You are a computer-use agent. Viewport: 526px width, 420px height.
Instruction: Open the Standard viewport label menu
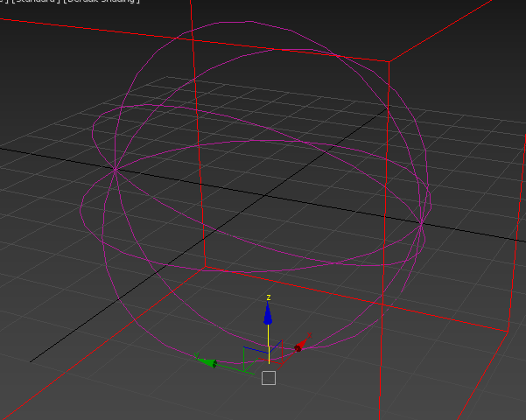tap(36, 1)
